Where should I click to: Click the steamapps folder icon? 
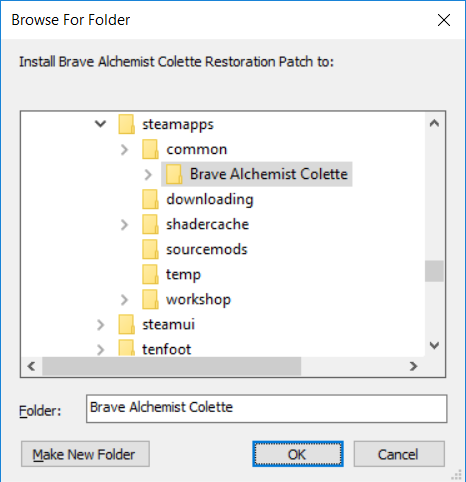(x=127, y=124)
